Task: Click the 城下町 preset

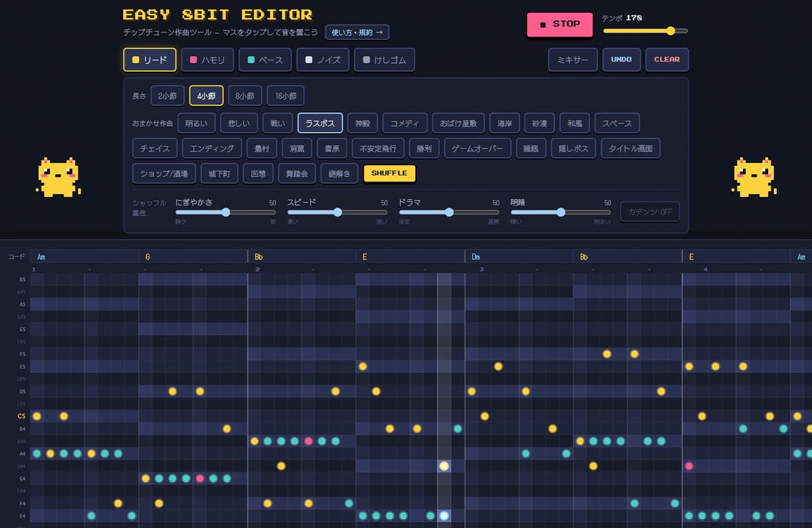Action: coord(219,173)
